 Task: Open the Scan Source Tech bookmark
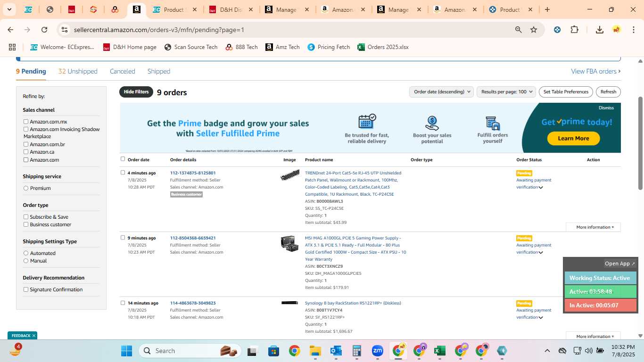coord(190,47)
